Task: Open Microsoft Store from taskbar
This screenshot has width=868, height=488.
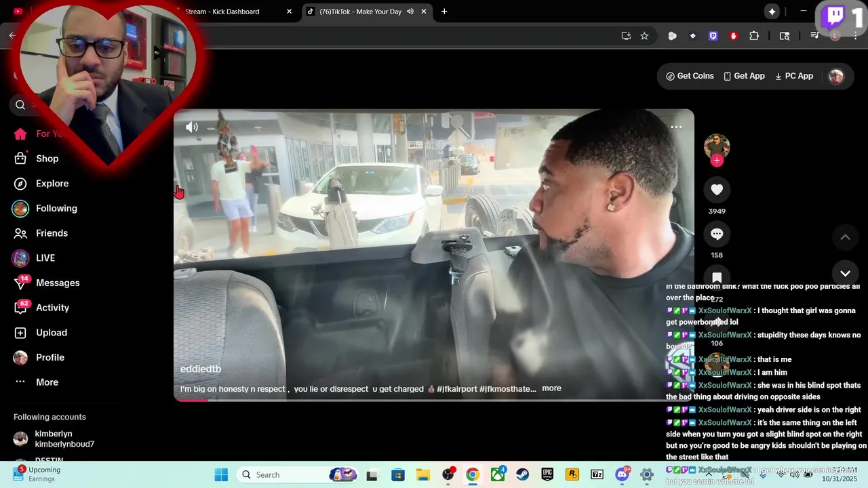Action: 397,474
